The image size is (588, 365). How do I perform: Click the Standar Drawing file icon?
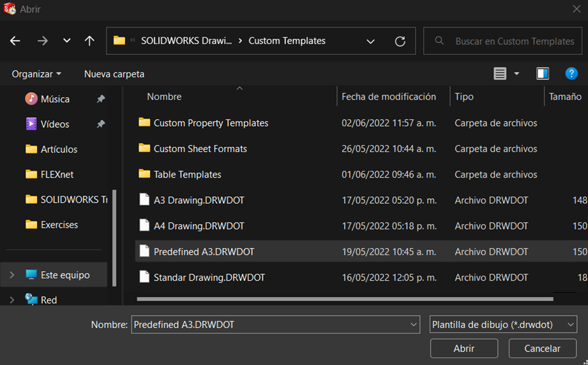point(144,276)
